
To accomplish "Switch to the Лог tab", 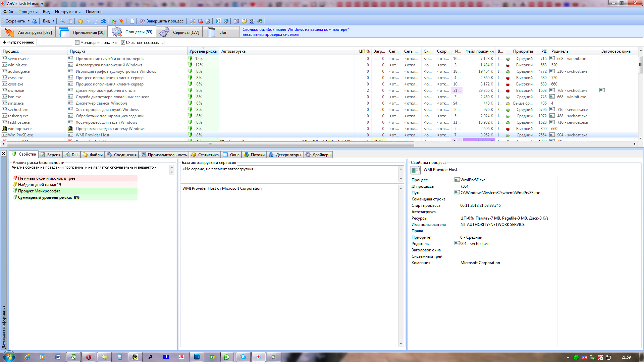I will tap(221, 33).
